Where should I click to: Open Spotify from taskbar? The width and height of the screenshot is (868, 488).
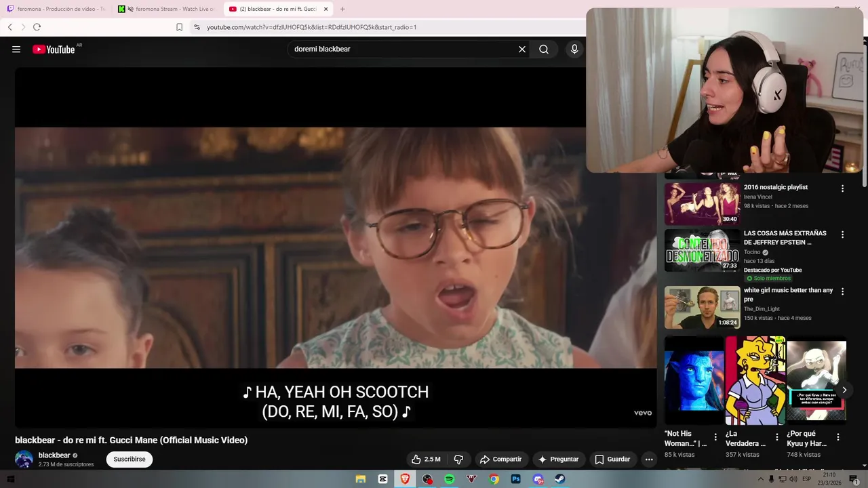pyautogui.click(x=450, y=479)
